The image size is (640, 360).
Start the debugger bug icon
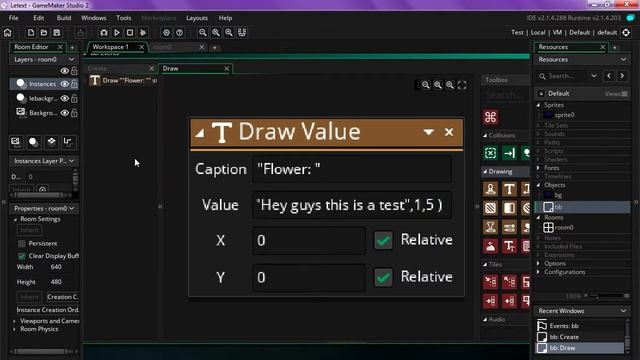click(x=104, y=33)
